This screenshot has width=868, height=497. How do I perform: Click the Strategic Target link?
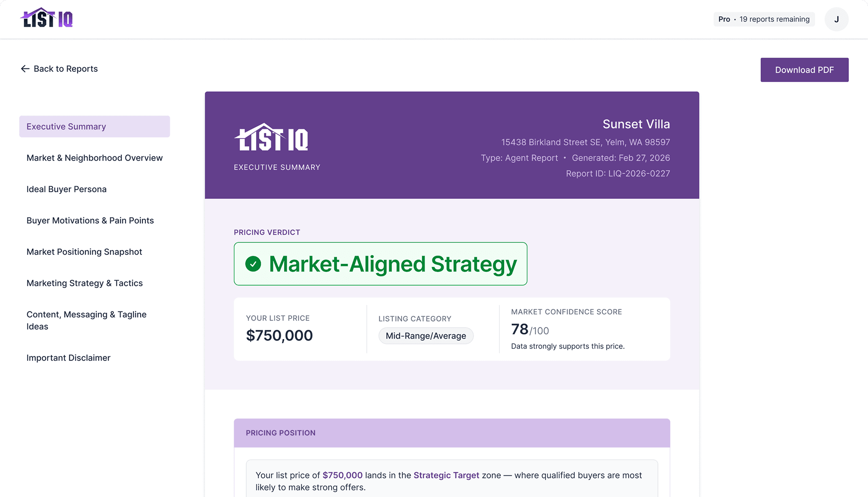tap(446, 475)
